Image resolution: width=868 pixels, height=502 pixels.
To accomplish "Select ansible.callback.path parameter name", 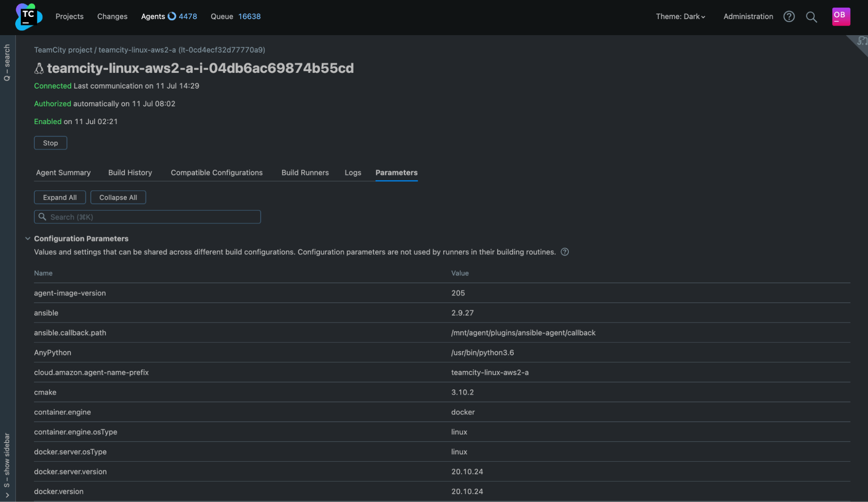I will click(x=70, y=333).
